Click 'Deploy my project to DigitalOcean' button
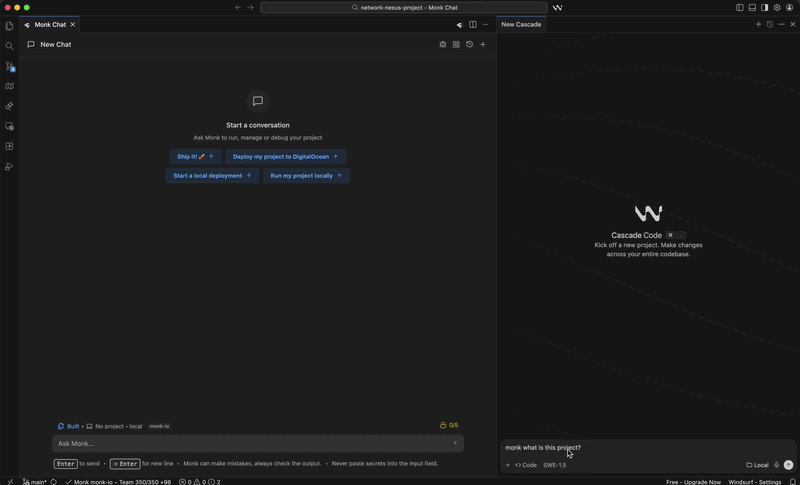The image size is (800, 485). (286, 157)
